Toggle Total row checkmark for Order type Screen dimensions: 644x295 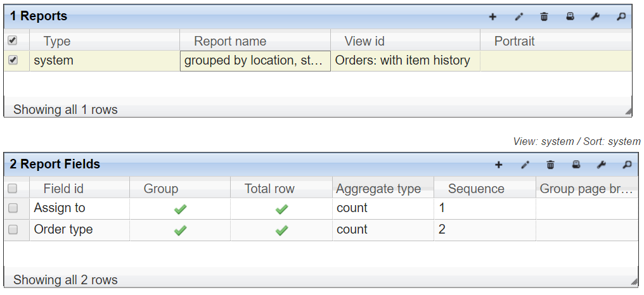coord(281,230)
